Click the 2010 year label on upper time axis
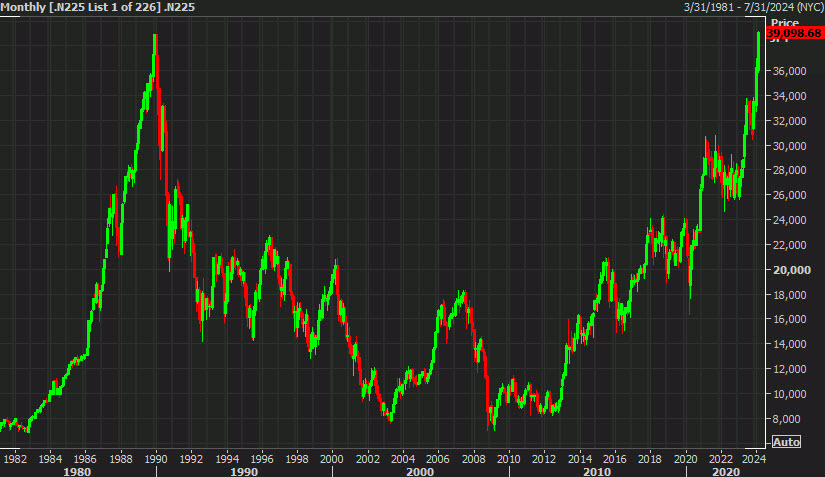The height and width of the screenshot is (477, 825). pyautogui.click(x=509, y=459)
